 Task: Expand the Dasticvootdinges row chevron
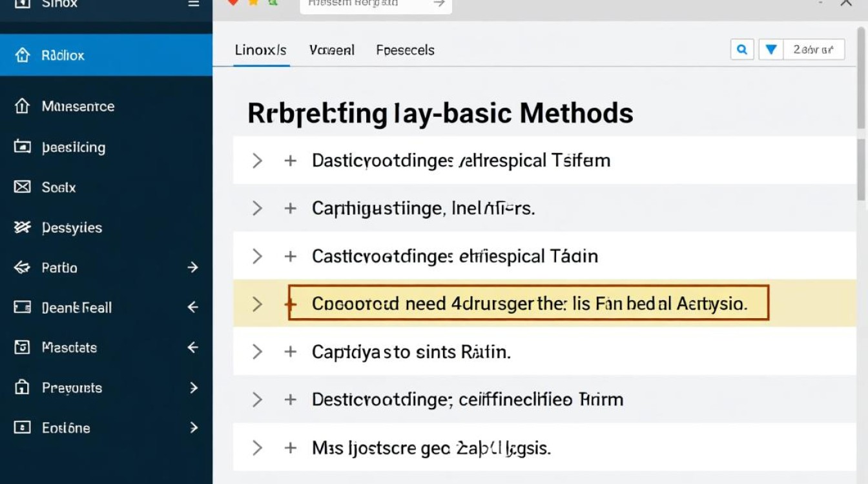click(x=257, y=161)
